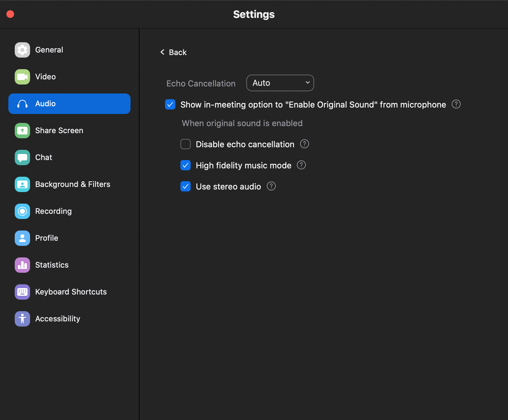Screen dimensions: 508x420
Task: Click the Recording circle icon
Action: coord(22,211)
